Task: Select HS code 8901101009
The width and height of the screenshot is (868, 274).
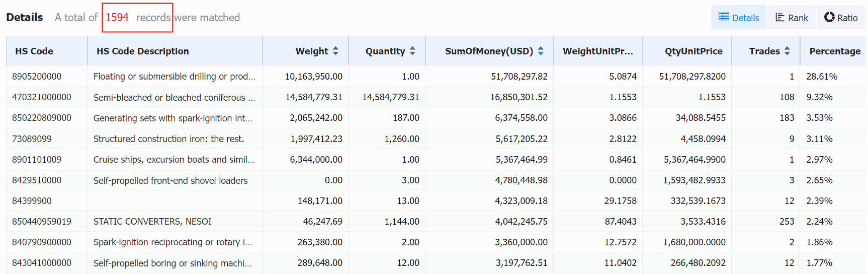Action: 37,160
